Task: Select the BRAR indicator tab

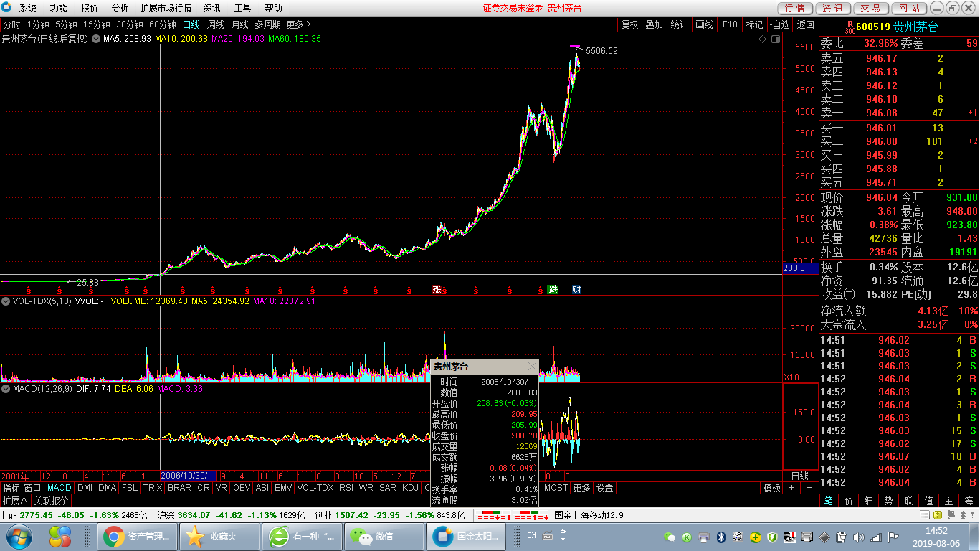Action: [179, 488]
